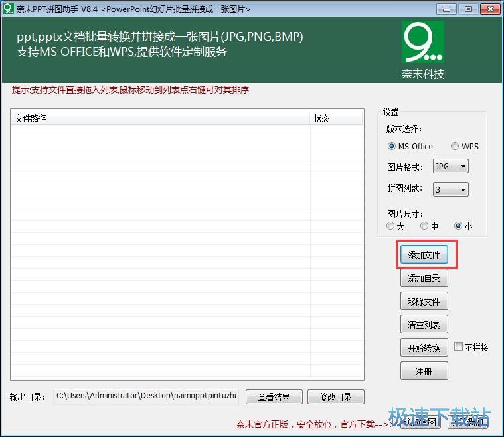Click the 奈末科技 text under logo

tap(423, 74)
